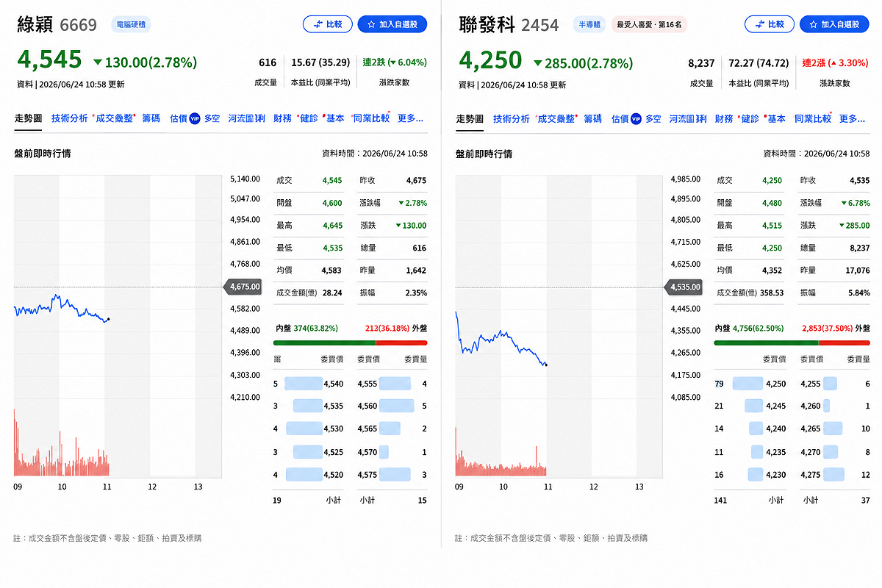Open 健診 tab in 緑穎 panel
This screenshot has height=588, width=882.
(309, 118)
